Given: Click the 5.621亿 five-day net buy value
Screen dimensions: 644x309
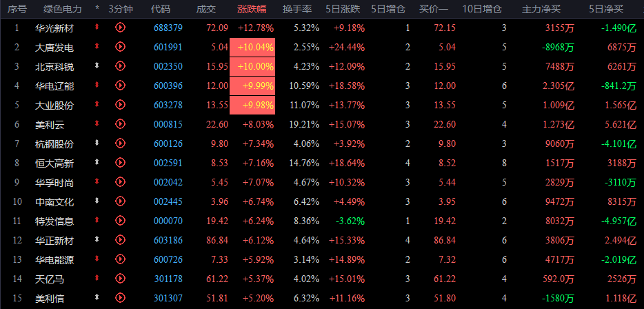Looking at the screenshot, I should (x=621, y=124).
